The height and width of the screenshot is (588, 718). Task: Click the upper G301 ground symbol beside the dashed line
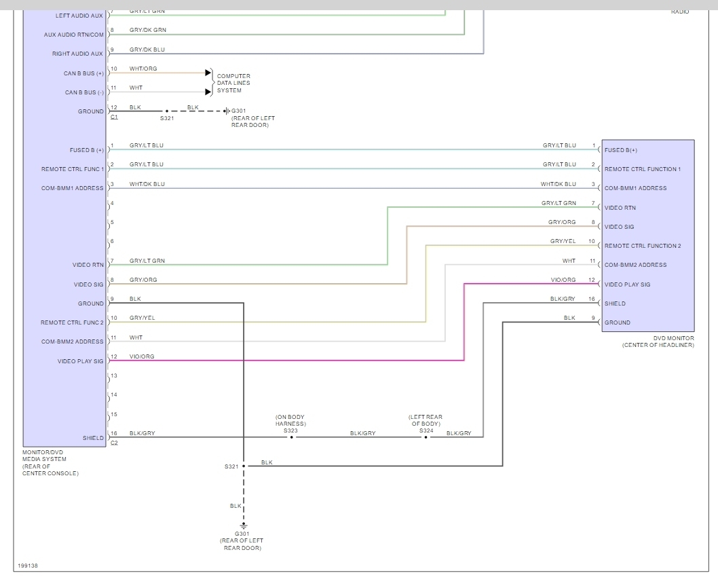(x=227, y=111)
